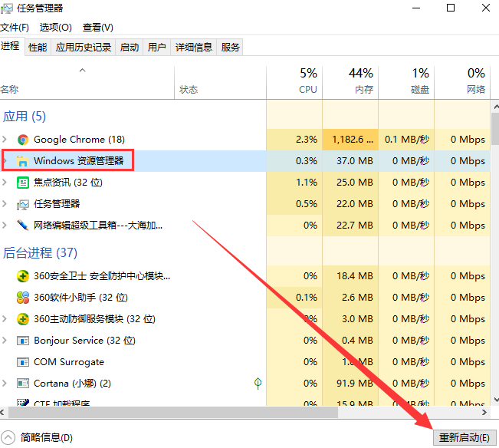Click the 360安全卫士 process icon

[x=23, y=276]
